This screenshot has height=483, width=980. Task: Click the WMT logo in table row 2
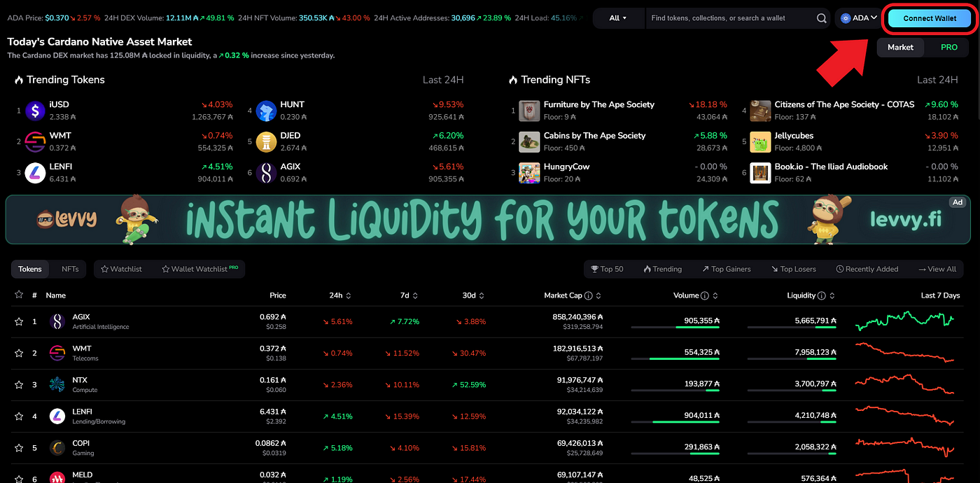[57, 353]
